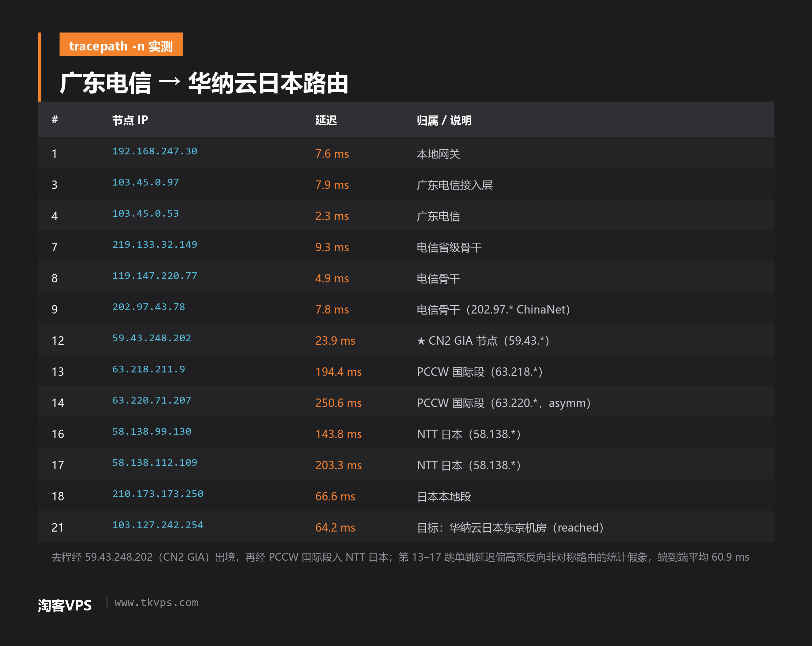Click the 2.3 ms latency value
Screen dimensions: 812x646
point(332,216)
